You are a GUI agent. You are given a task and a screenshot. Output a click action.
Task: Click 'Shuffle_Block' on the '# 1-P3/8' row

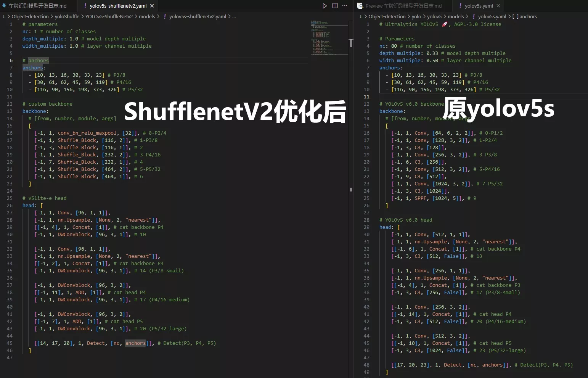point(77,140)
